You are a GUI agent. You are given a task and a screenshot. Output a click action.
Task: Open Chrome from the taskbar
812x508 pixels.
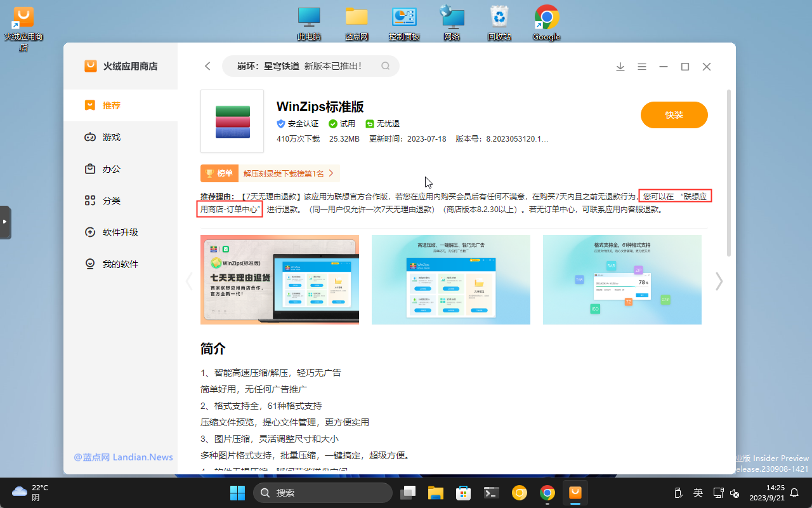pyautogui.click(x=547, y=493)
